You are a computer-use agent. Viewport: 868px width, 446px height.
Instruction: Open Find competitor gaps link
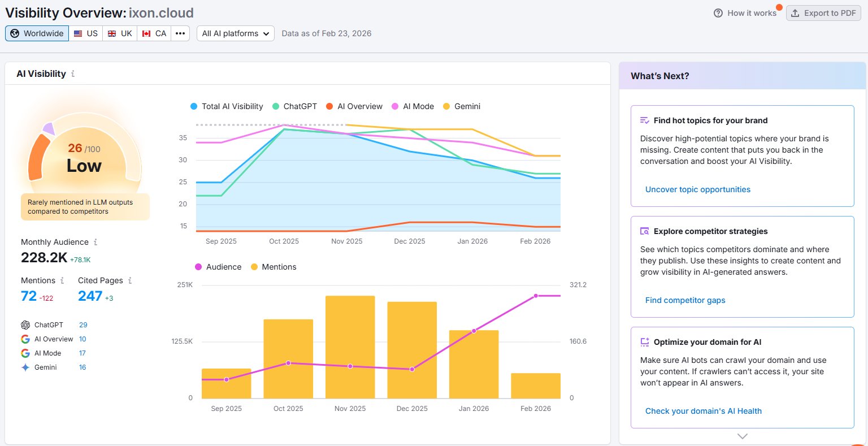pos(685,300)
